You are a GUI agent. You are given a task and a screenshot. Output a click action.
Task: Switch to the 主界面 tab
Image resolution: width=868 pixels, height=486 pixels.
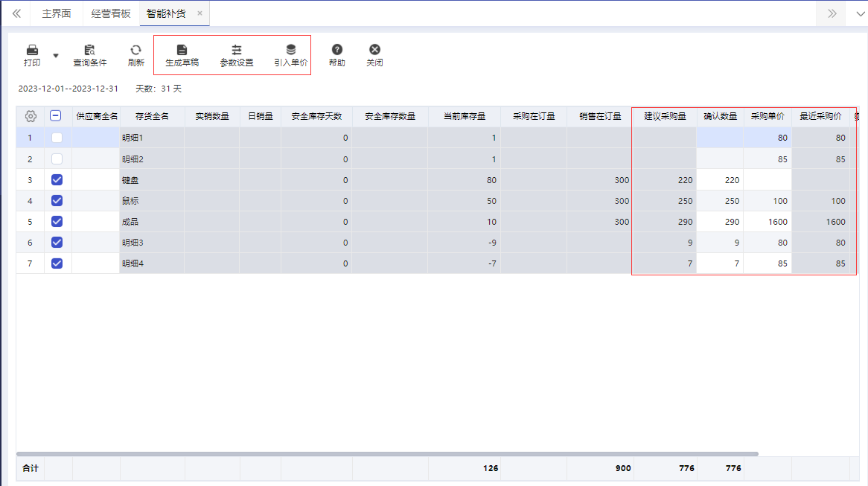57,13
